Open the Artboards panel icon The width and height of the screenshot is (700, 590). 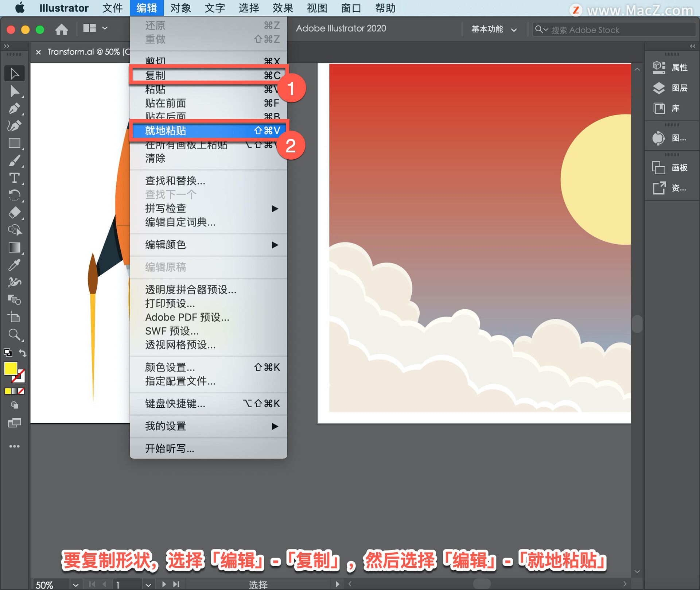pyautogui.click(x=659, y=168)
